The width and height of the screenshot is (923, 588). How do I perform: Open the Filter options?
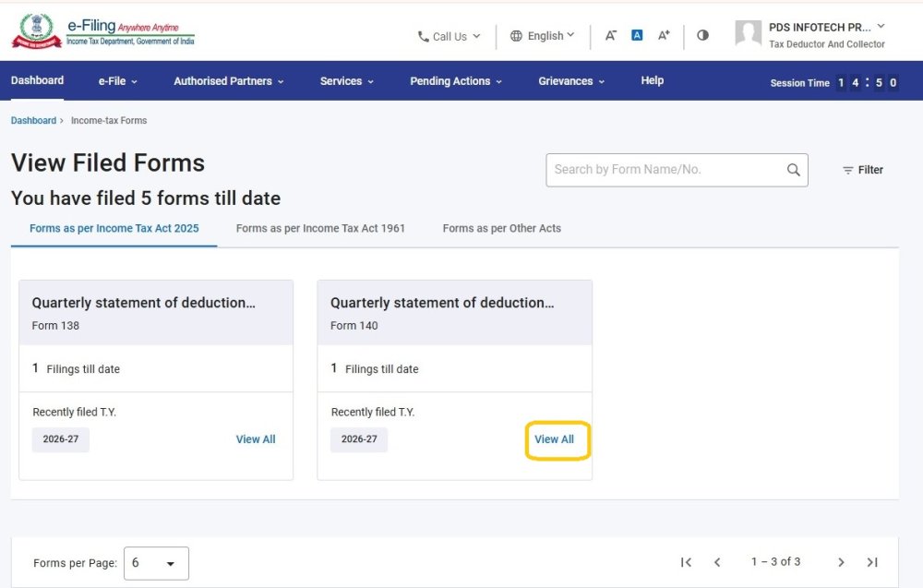point(863,170)
